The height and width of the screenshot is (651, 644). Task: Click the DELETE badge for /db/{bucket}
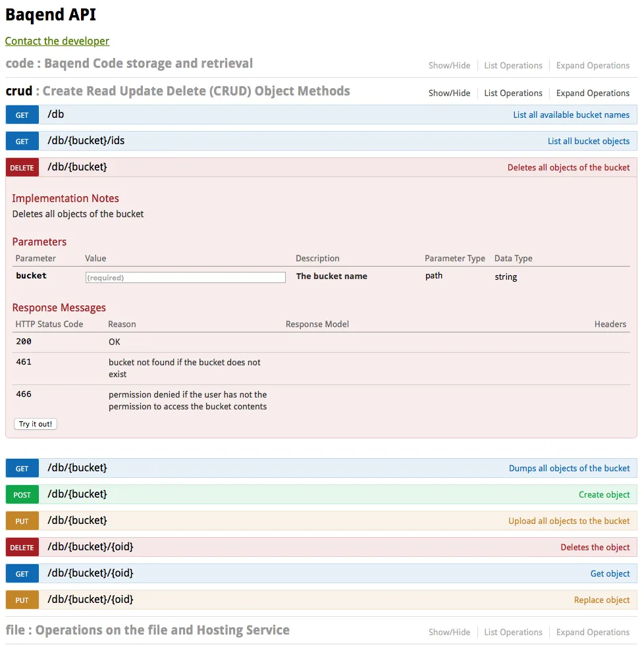22,168
